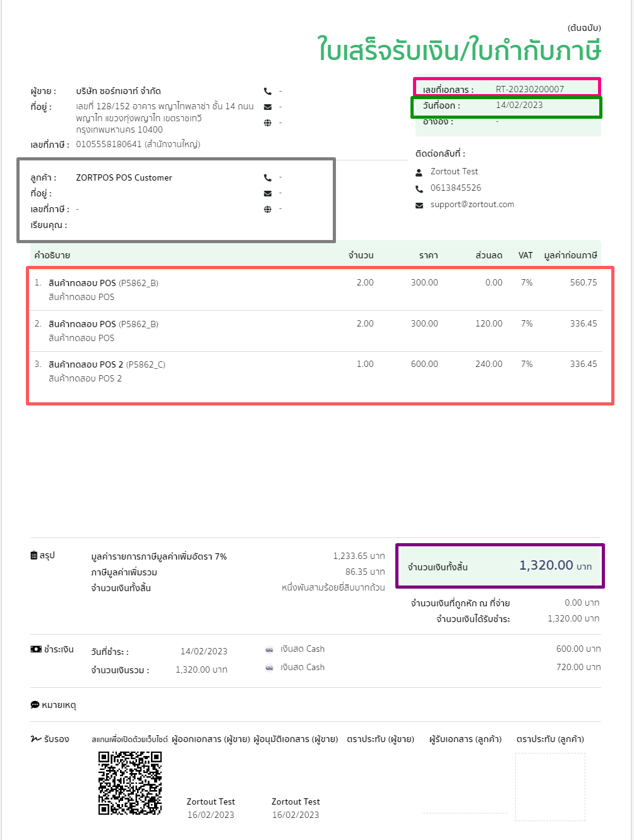Click the seller's globe website icon
The height and width of the screenshot is (840, 634).
268,123
